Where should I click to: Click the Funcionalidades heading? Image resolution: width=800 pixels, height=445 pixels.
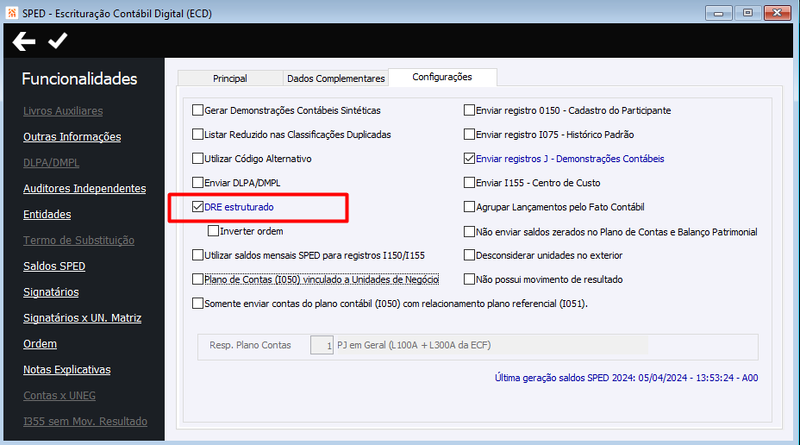[x=80, y=79]
